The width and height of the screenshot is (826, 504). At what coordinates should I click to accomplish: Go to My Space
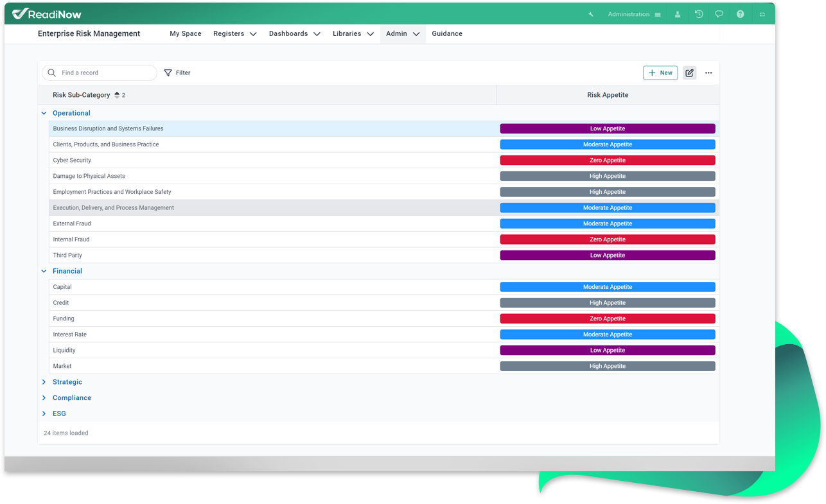click(186, 33)
